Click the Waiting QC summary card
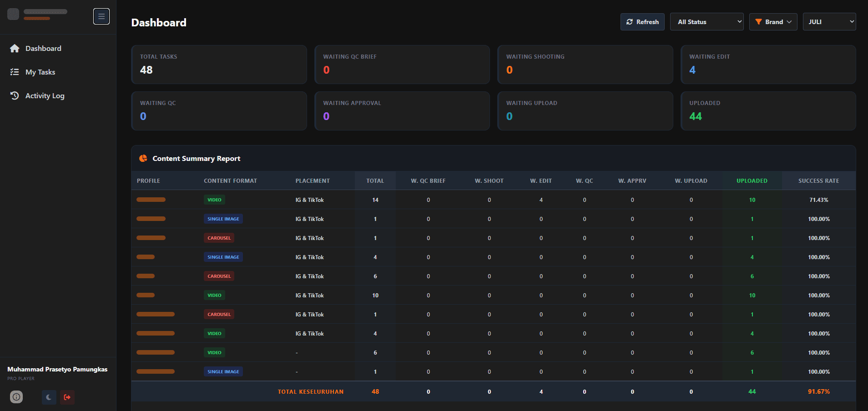Image resolution: width=868 pixels, height=411 pixels. 219,111
